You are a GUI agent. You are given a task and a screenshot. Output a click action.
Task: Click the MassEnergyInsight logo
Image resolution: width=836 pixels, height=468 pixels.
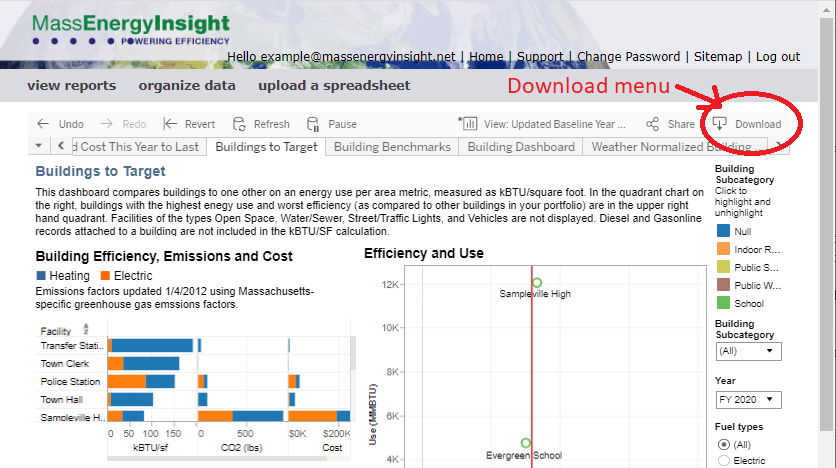pos(131,30)
